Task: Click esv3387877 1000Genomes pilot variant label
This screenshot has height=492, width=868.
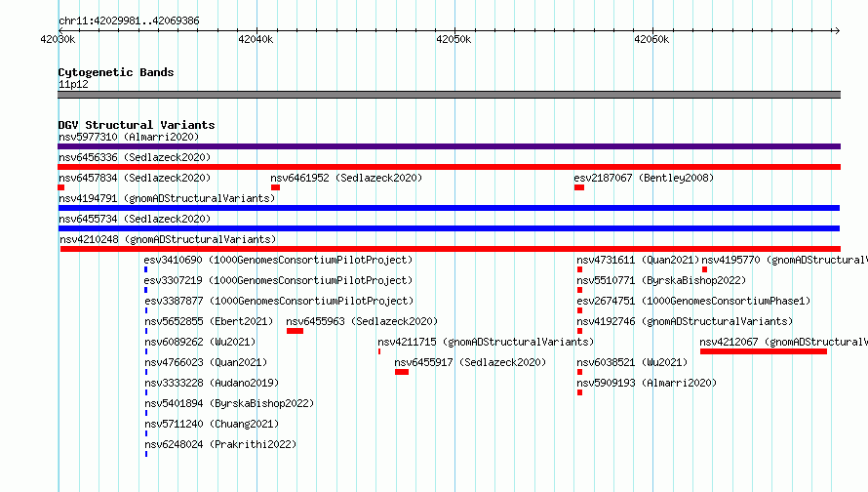Action: point(279,301)
